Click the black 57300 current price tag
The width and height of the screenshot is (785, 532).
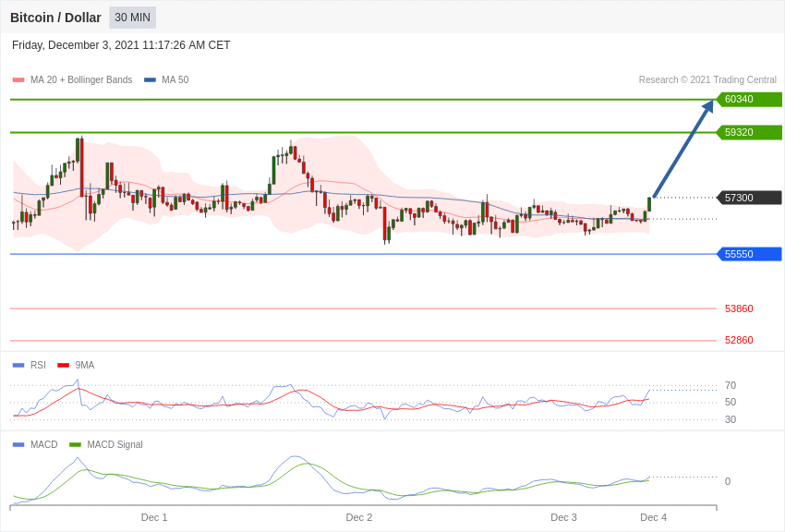coord(749,198)
